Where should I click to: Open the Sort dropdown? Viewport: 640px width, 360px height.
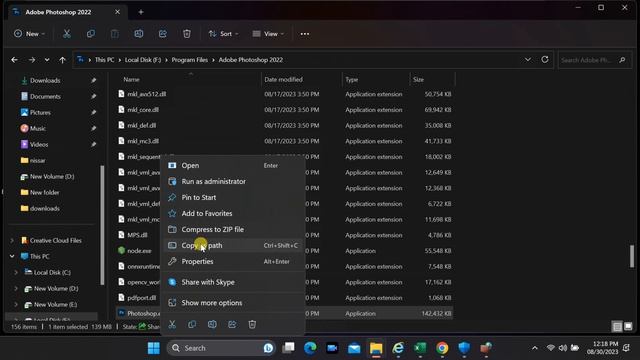click(x=223, y=34)
